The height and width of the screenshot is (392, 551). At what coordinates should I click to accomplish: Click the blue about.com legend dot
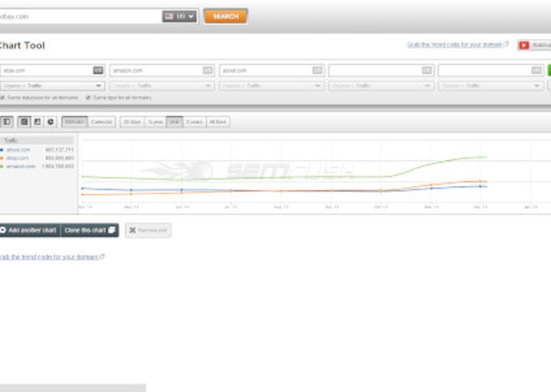pyautogui.click(x=2, y=150)
